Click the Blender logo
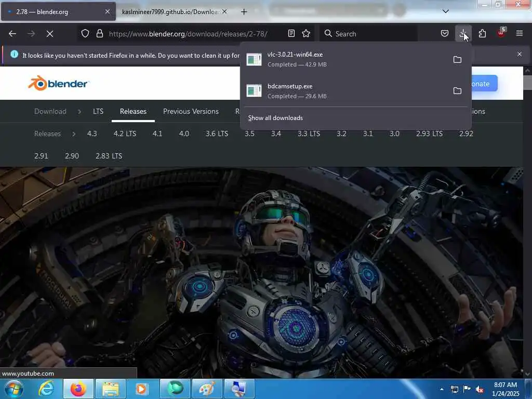 click(x=58, y=83)
